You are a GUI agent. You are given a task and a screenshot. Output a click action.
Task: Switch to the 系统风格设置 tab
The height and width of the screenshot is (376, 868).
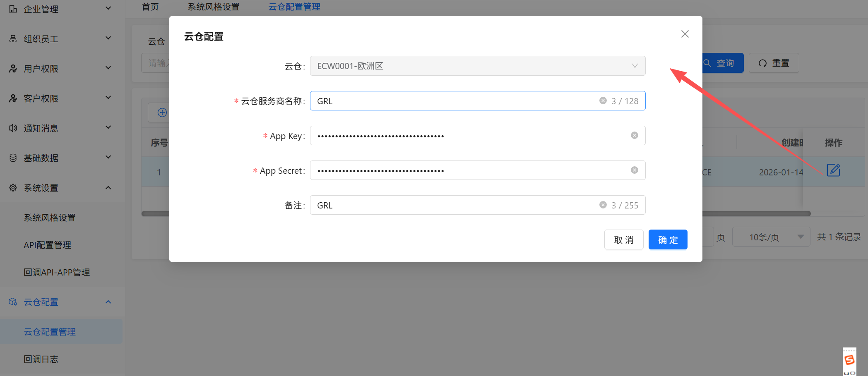214,7
